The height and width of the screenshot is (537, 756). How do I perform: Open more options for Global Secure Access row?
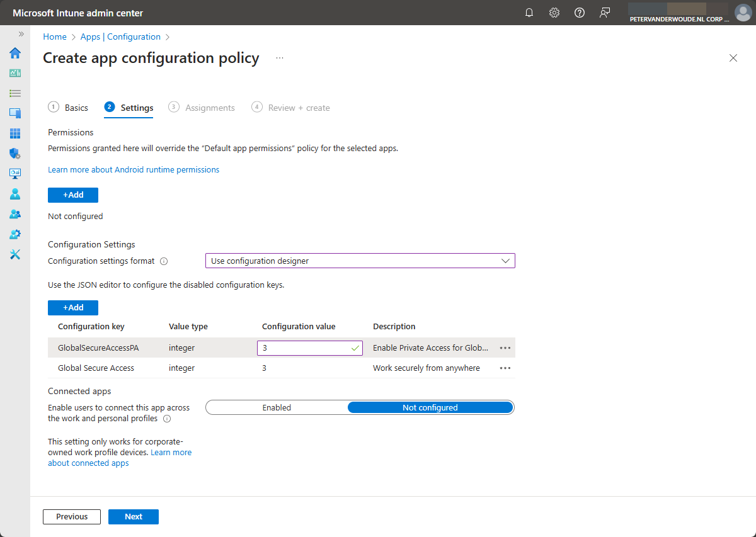(505, 368)
